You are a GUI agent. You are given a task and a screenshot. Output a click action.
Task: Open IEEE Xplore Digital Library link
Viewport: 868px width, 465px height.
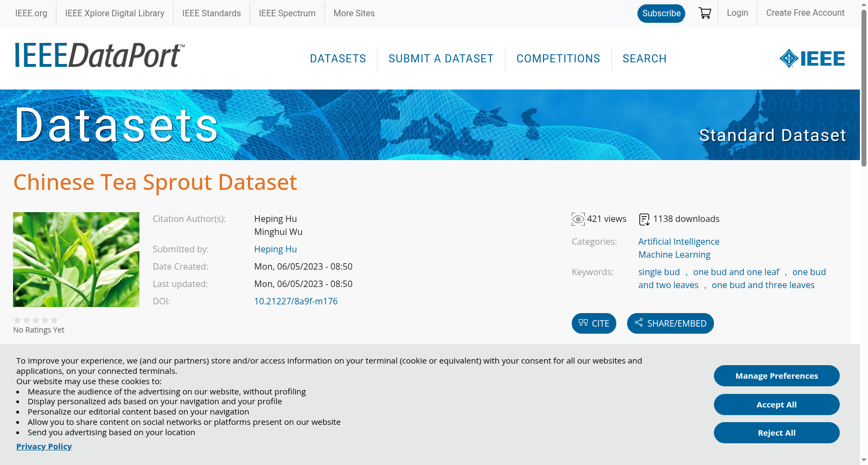click(x=114, y=14)
